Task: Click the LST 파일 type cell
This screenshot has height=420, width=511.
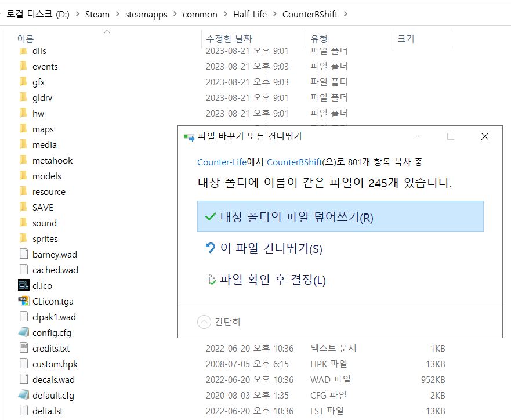Action: tap(327, 411)
